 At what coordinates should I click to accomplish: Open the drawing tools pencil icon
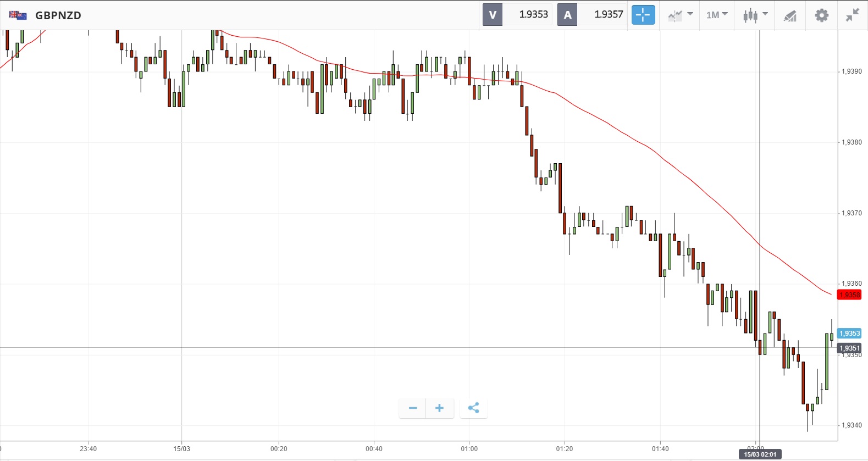tap(790, 15)
